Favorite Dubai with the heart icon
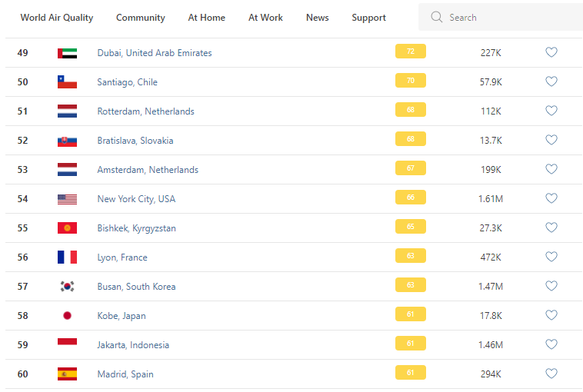583x392 pixels. point(551,52)
